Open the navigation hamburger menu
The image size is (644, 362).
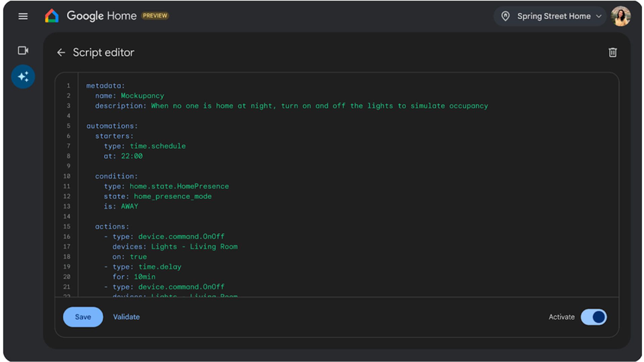[x=22, y=16]
